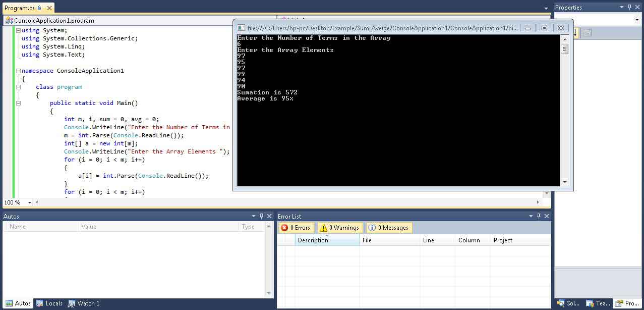
Task: Open the Solution Explorer tab
Action: (x=568, y=303)
